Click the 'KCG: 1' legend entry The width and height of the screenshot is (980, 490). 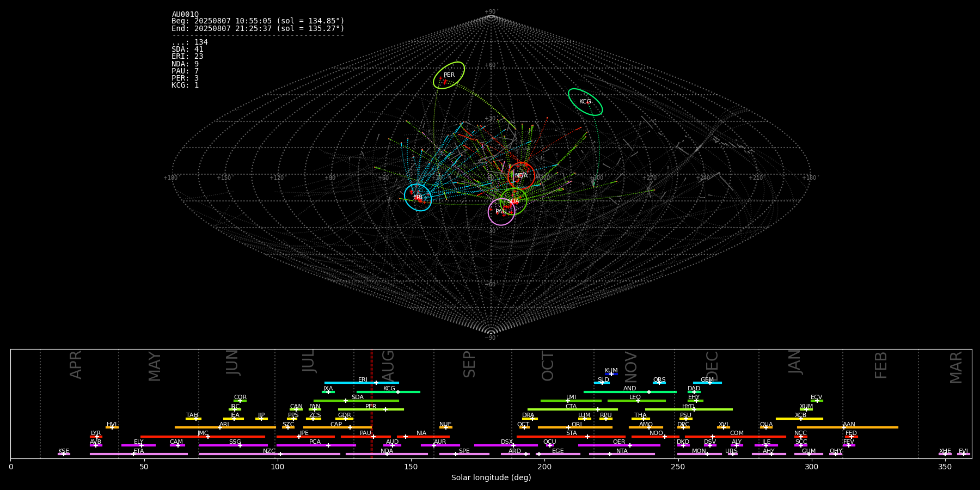(185, 85)
